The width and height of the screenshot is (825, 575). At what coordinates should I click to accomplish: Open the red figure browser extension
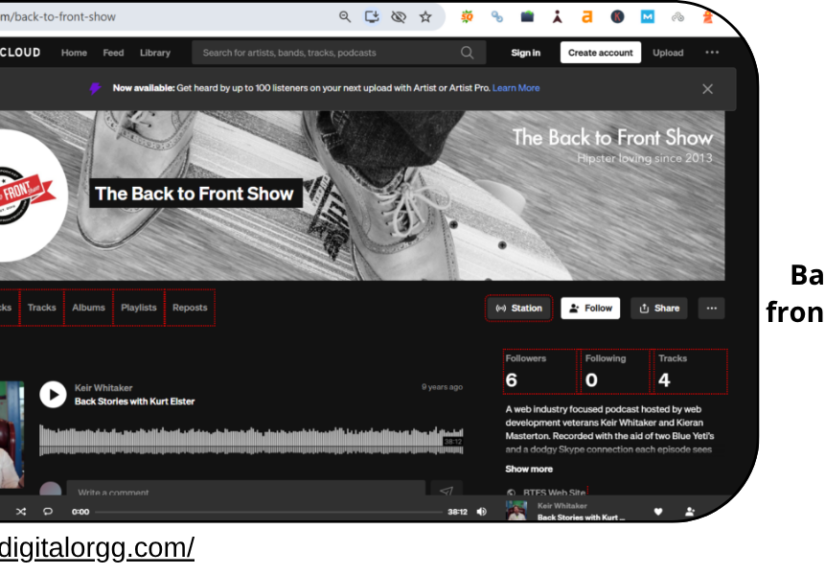(x=557, y=17)
